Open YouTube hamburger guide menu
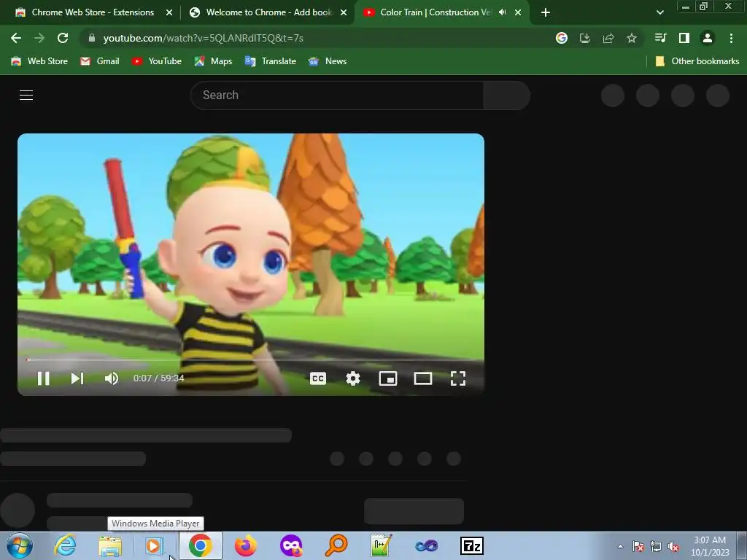Screen dimensions: 747x560 26,96
